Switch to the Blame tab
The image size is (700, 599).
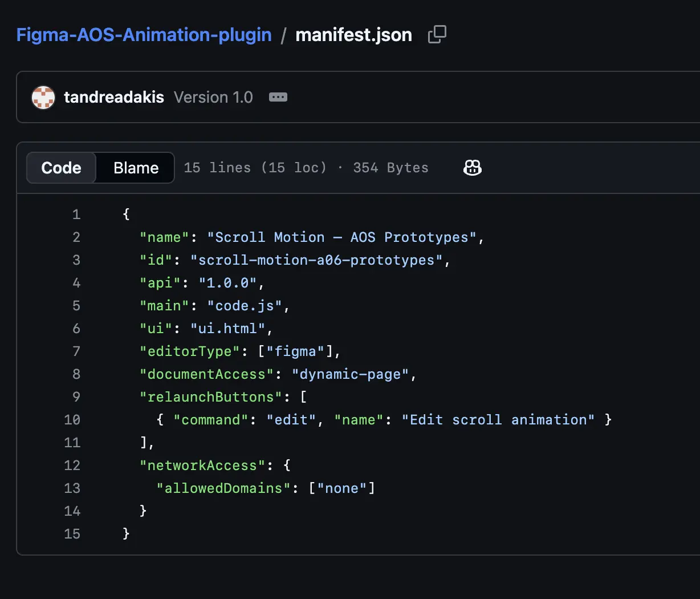(136, 168)
